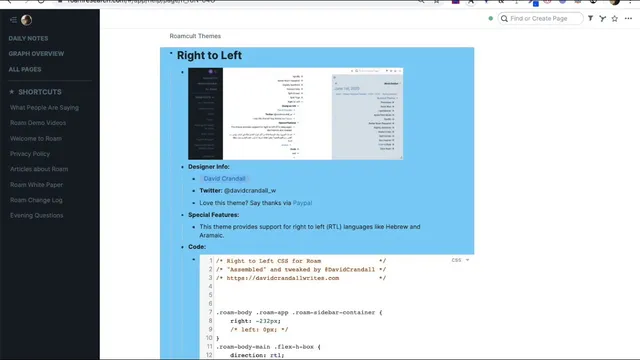
Task: Focus the Find or Create Page field
Action: (540, 18)
